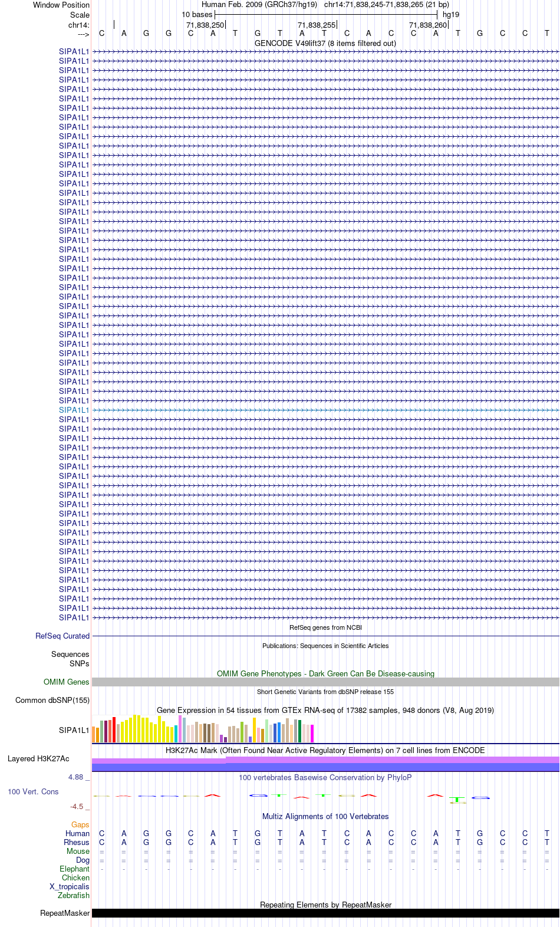This screenshot has width=560, height=927.
Task: Click the H3K27Ac Mark track title
Action: click(325, 750)
